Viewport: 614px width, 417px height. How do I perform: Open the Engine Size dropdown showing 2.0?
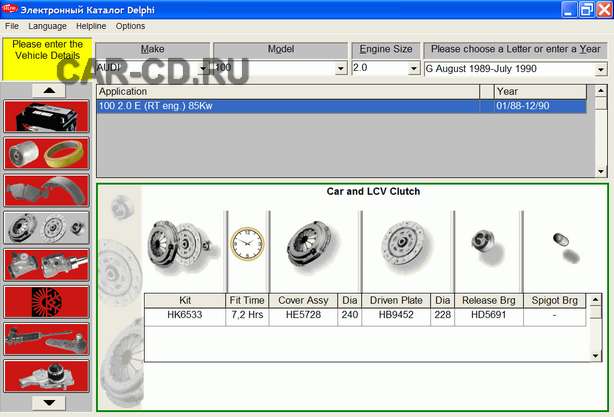(x=414, y=69)
